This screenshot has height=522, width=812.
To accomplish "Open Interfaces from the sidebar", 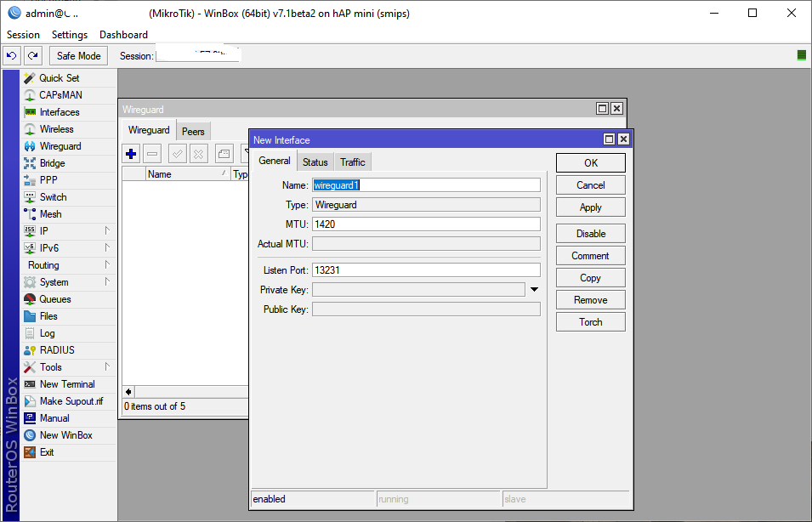I will pyautogui.click(x=68, y=112).
